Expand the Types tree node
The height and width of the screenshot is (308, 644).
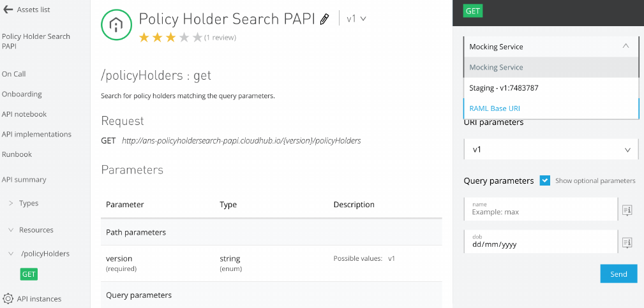[x=11, y=203]
